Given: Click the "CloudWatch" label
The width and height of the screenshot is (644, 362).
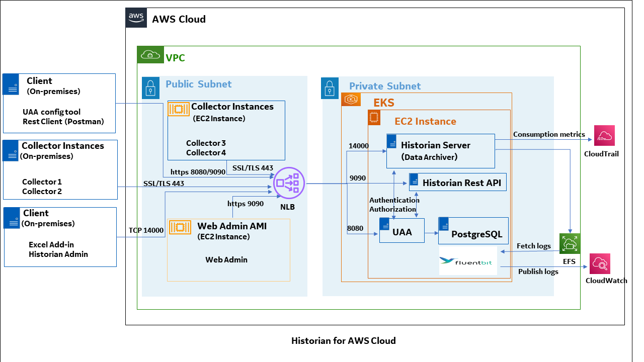Looking at the screenshot, I should (606, 281).
